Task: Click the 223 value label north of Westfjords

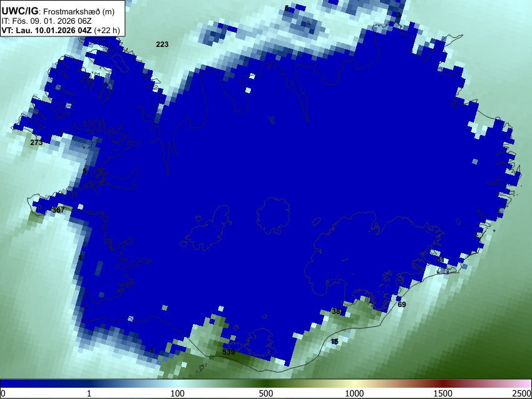Action: [162, 44]
